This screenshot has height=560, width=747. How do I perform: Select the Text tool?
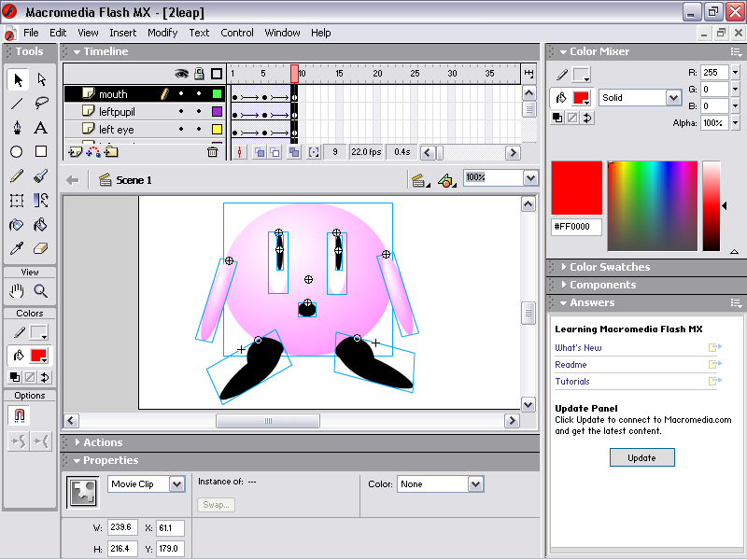[41, 128]
